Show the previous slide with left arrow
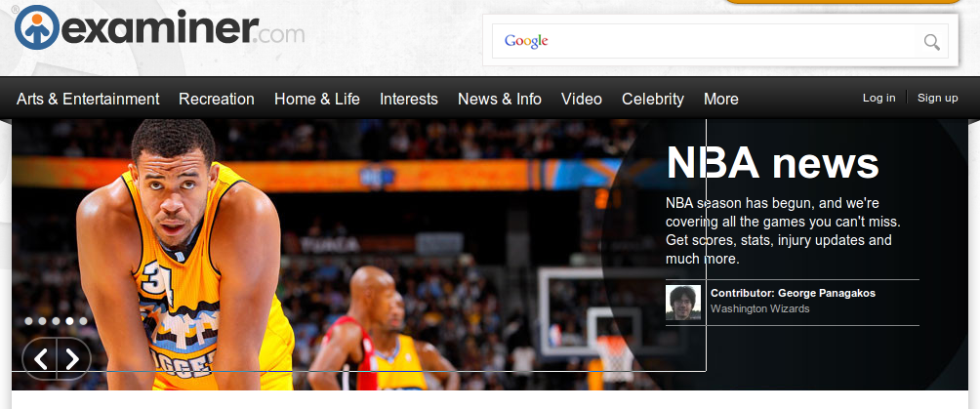The height and width of the screenshot is (409, 980). coord(40,359)
